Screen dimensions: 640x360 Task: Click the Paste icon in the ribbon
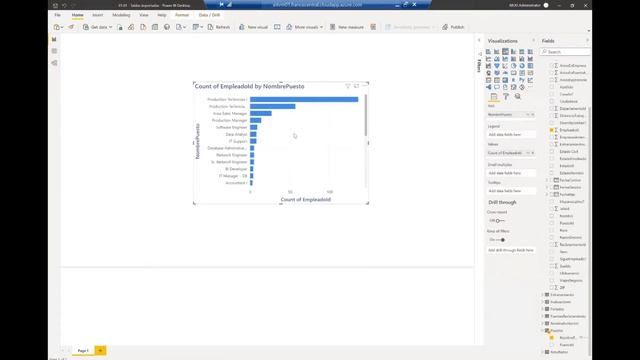[56, 27]
